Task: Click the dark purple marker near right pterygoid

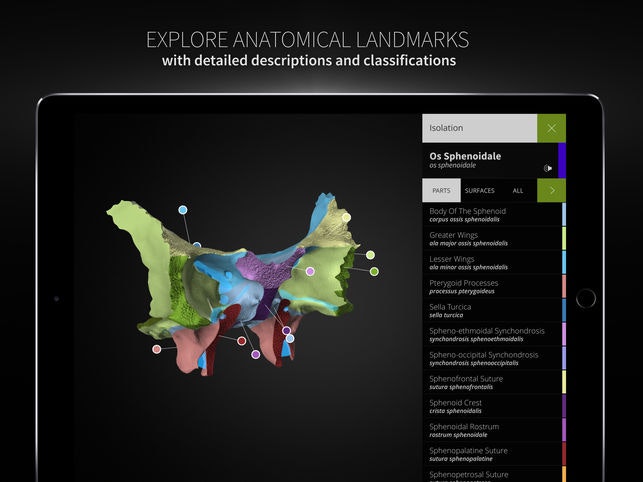Action: pyautogui.click(x=287, y=330)
